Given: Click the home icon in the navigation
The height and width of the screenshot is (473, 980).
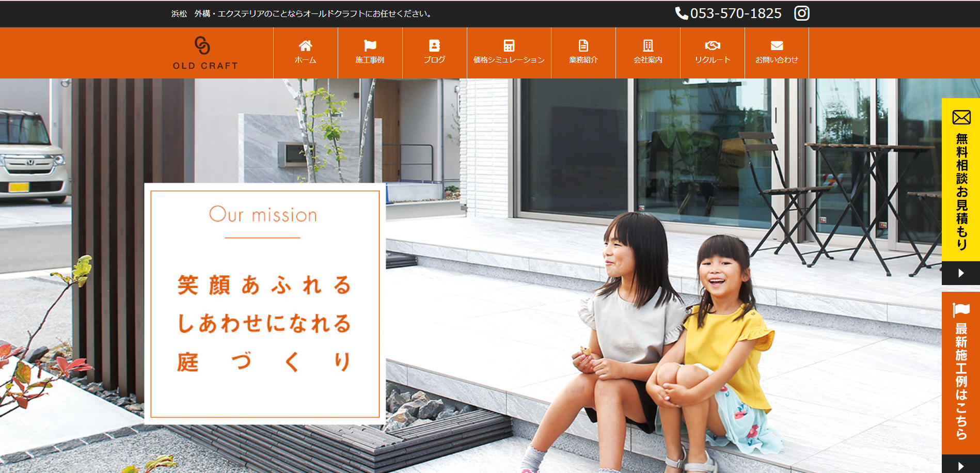Looking at the screenshot, I should [305, 45].
